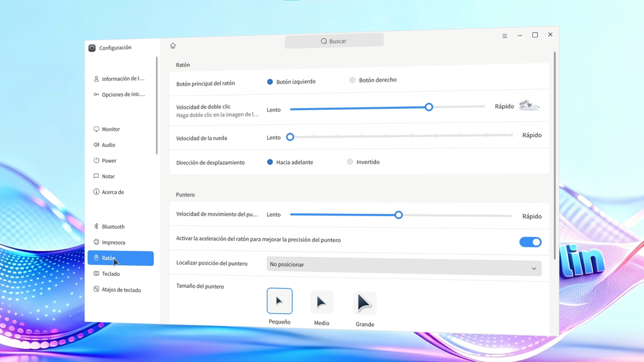This screenshot has height=362, width=644.
Task: Click the Monitor display icon
Action: pyautogui.click(x=96, y=129)
